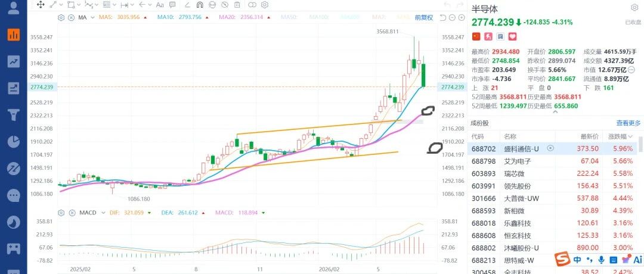Viewport: 644px width, 274px height.
Task: Show more next to 市值 value
Action: 631,70
